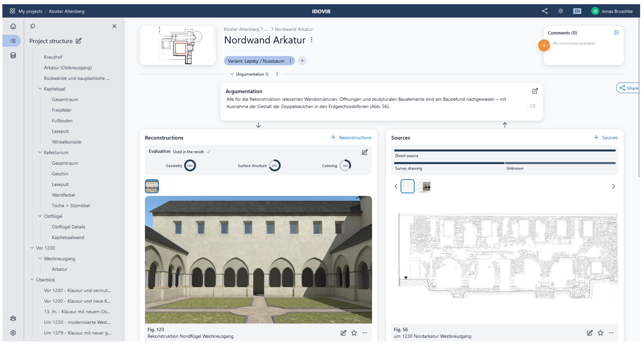Collapse the Argumentation 1 section chevron

pyautogui.click(x=232, y=74)
